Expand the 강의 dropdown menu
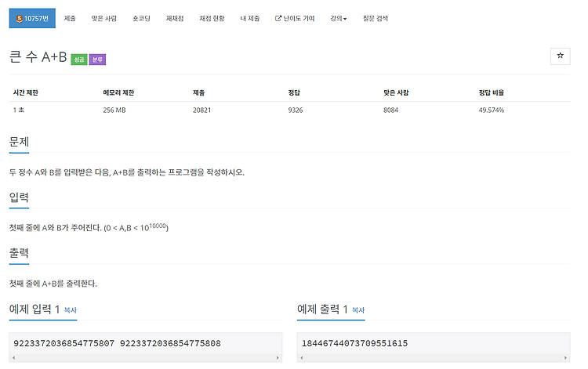Image resolution: width=588 pixels, height=369 pixels. 338,18
